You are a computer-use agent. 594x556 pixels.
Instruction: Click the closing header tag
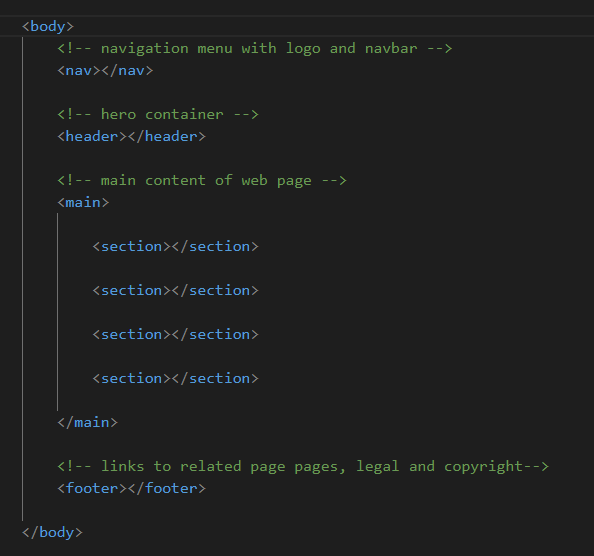pos(167,136)
